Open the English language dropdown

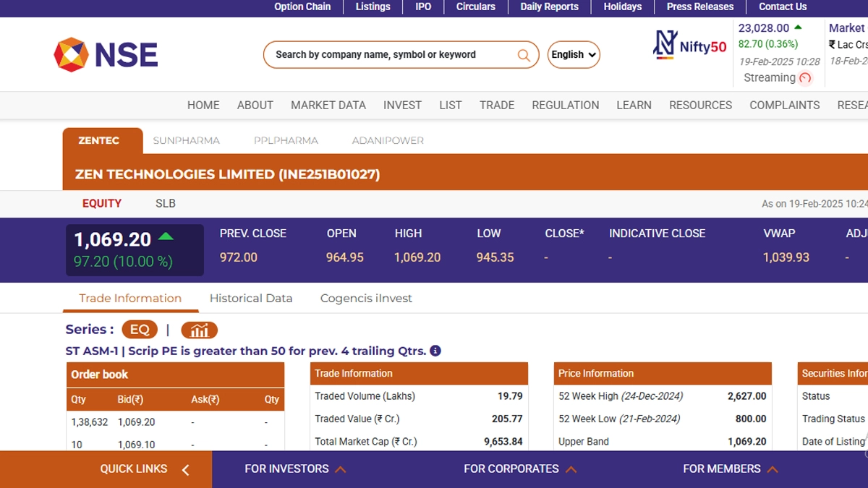(574, 55)
